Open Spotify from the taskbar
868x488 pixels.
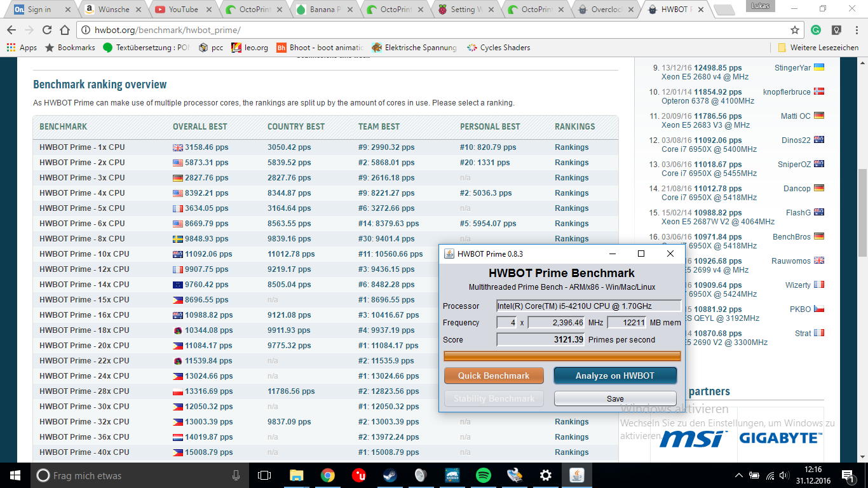pyautogui.click(x=483, y=475)
